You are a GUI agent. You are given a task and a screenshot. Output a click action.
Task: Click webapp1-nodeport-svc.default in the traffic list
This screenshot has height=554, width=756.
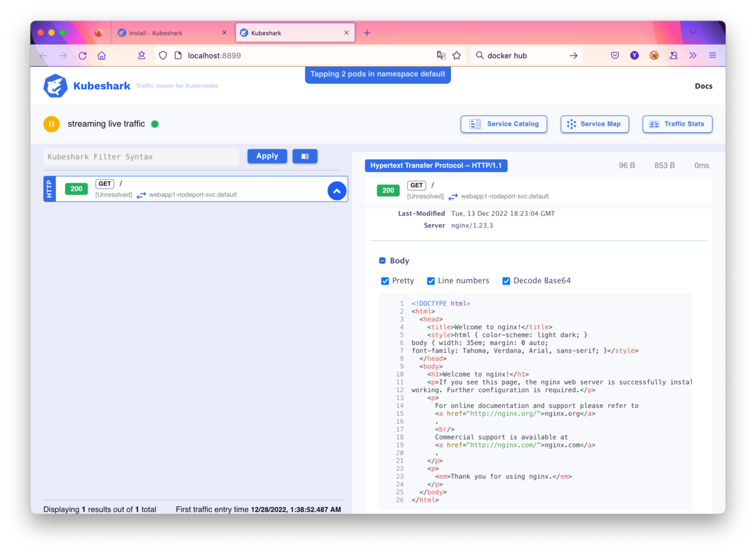coord(193,195)
